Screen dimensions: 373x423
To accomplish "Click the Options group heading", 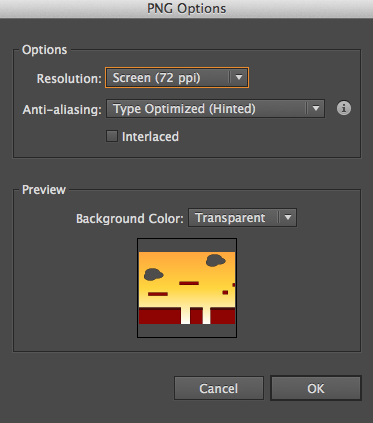I will coord(44,50).
